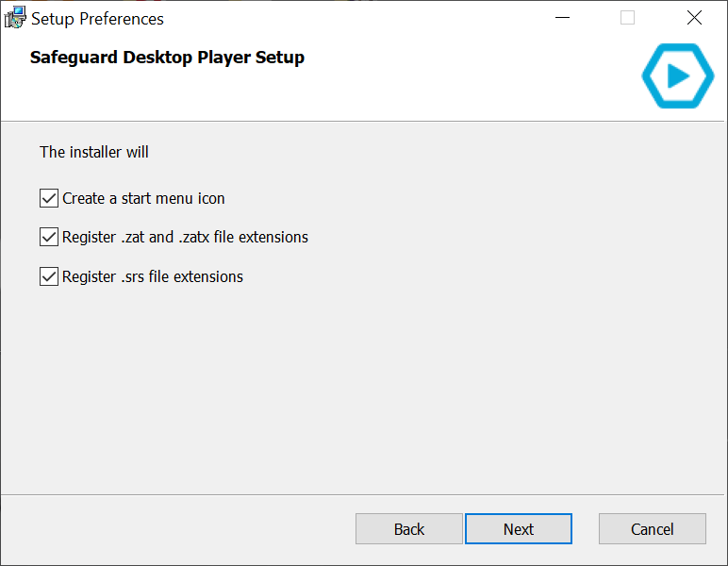Click the 'Create a start menu icon' label text
This screenshot has width=728, height=566.
[x=143, y=199]
